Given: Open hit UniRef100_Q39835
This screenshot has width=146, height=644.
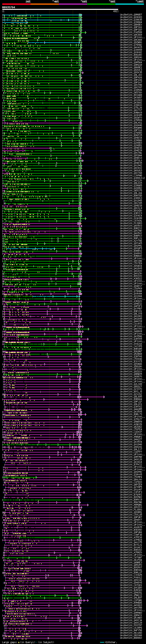Looking at the screenshot, I should (x=131, y=20).
